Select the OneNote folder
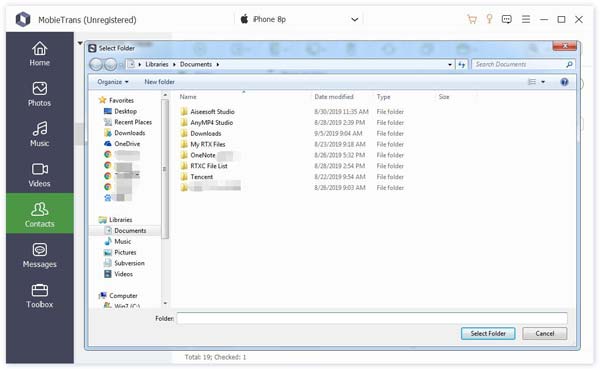This screenshot has height=370, width=600. [x=199, y=155]
